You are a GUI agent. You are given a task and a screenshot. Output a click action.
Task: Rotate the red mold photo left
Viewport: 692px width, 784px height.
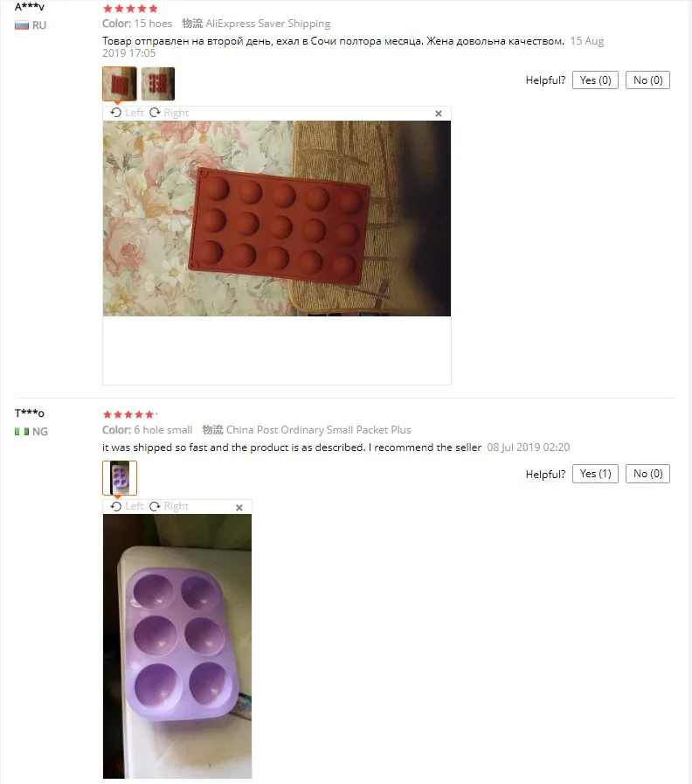127,113
